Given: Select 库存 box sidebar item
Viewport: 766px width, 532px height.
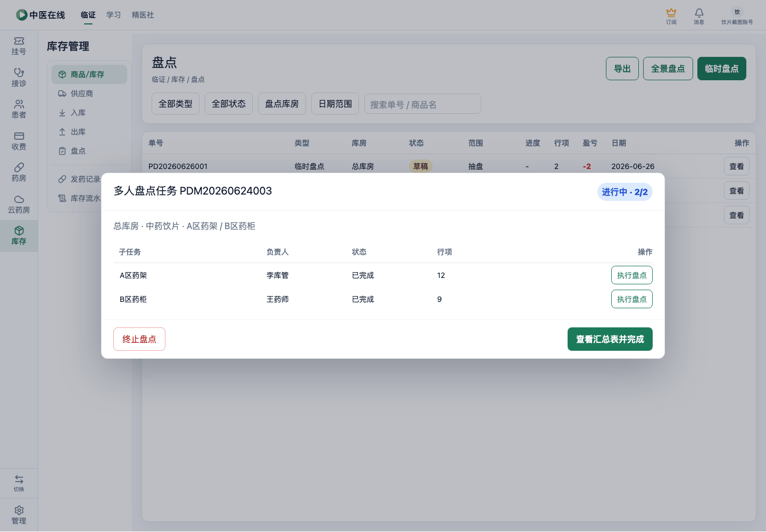Looking at the screenshot, I should pos(19,236).
